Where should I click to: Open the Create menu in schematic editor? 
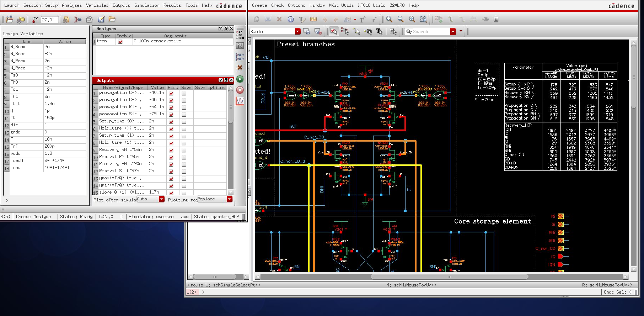259,5
